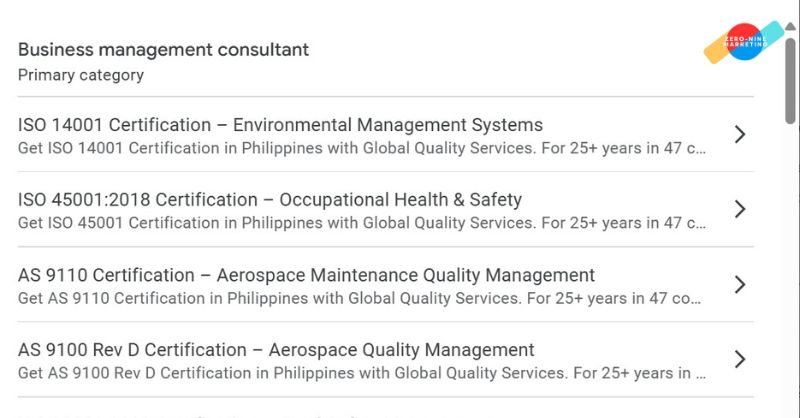Select Business management consultant category heading
The image size is (800, 418).
click(163, 49)
